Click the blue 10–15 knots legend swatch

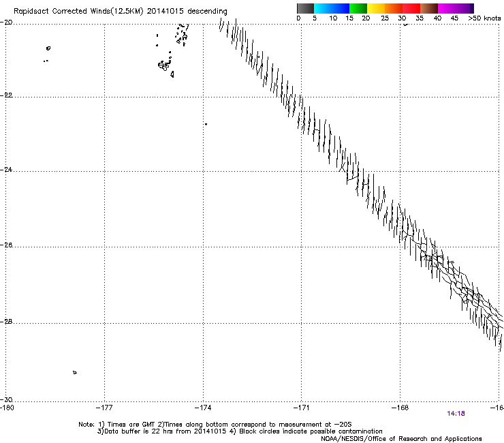click(x=341, y=8)
